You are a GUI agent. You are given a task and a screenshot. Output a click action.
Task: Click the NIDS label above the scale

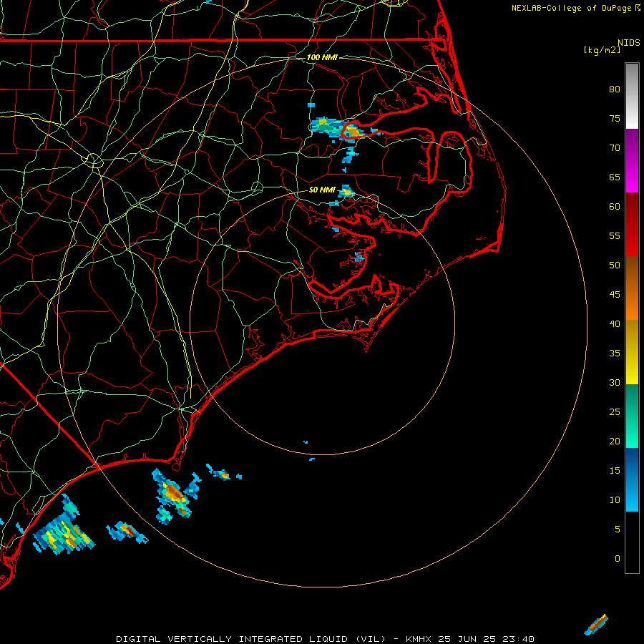(629, 43)
